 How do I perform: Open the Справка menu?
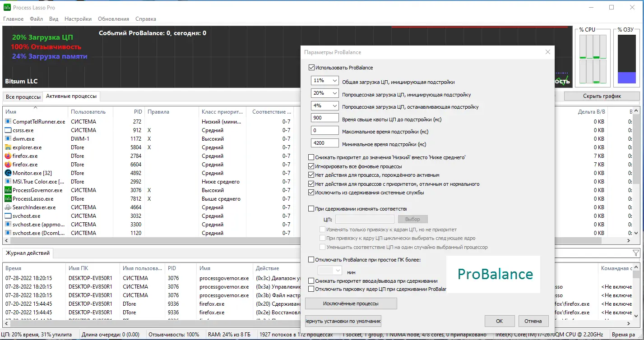(x=146, y=19)
